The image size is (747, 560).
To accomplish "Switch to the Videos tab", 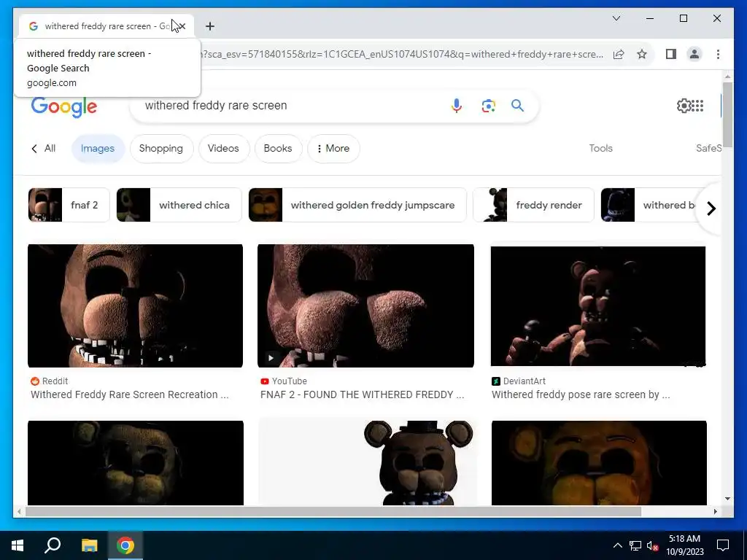I will click(x=223, y=149).
